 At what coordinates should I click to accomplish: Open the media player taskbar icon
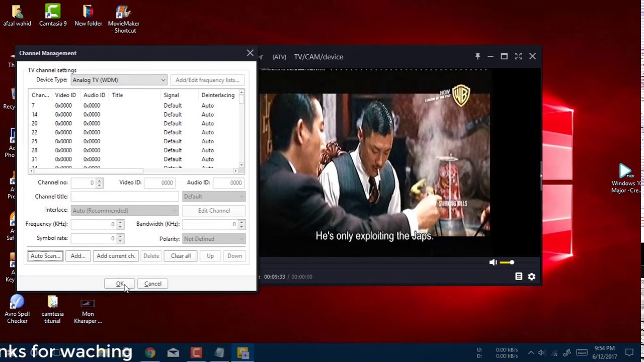point(243,352)
